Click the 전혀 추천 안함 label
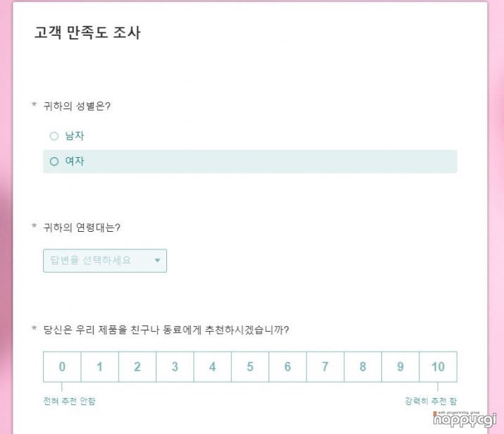Viewport: 504px width, 434px height. (x=69, y=401)
